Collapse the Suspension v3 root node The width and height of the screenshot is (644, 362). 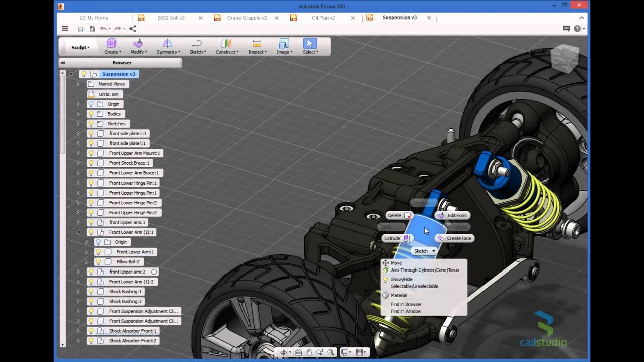tap(71, 74)
